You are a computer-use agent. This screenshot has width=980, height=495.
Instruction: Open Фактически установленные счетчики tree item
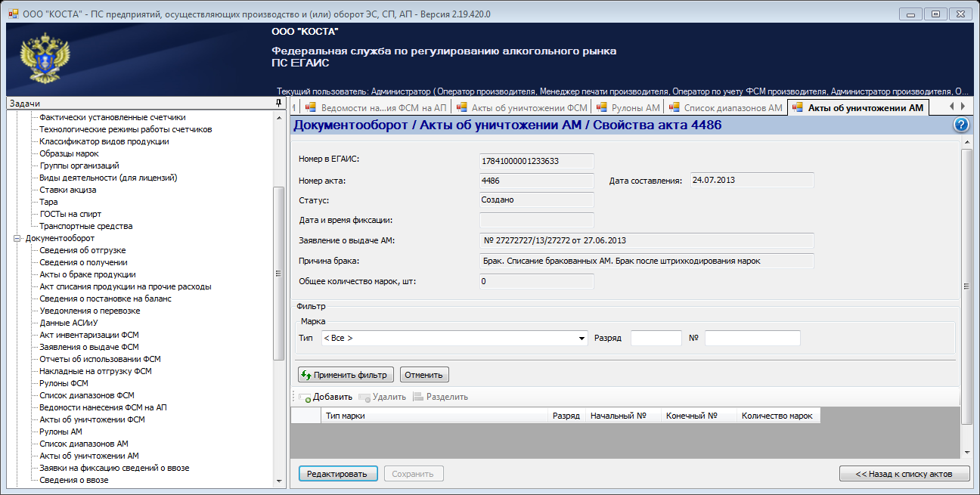113,117
